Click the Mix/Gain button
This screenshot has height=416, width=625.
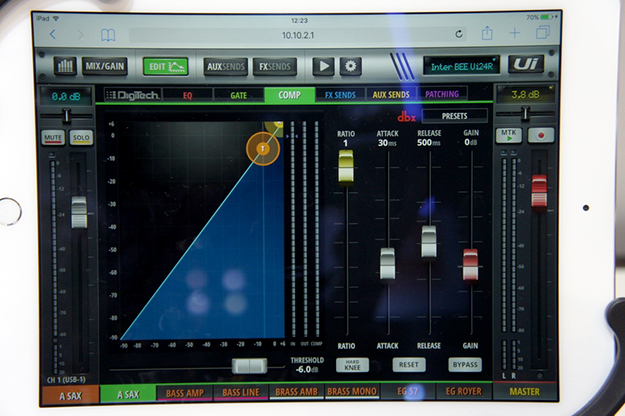[x=104, y=66]
